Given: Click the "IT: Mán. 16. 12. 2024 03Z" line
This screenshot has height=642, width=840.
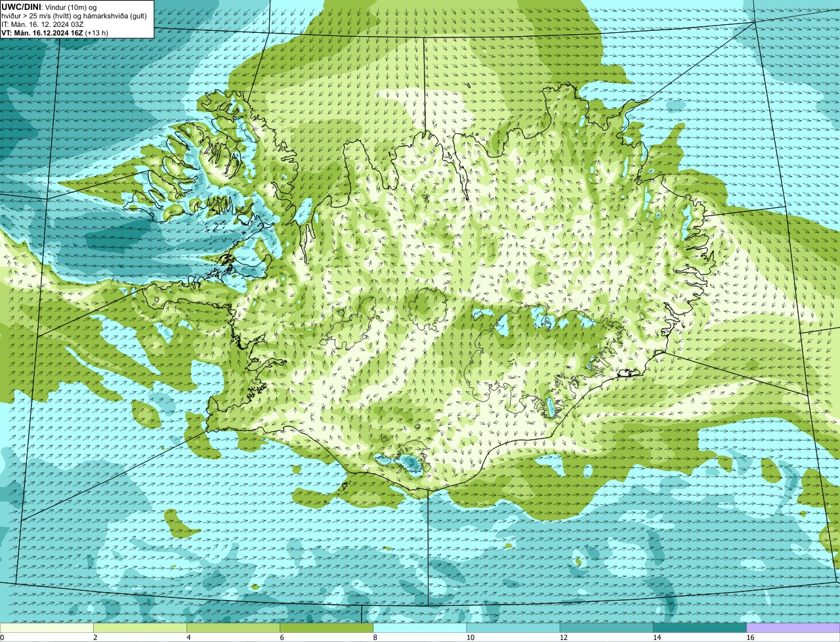Looking at the screenshot, I should coord(43,24).
